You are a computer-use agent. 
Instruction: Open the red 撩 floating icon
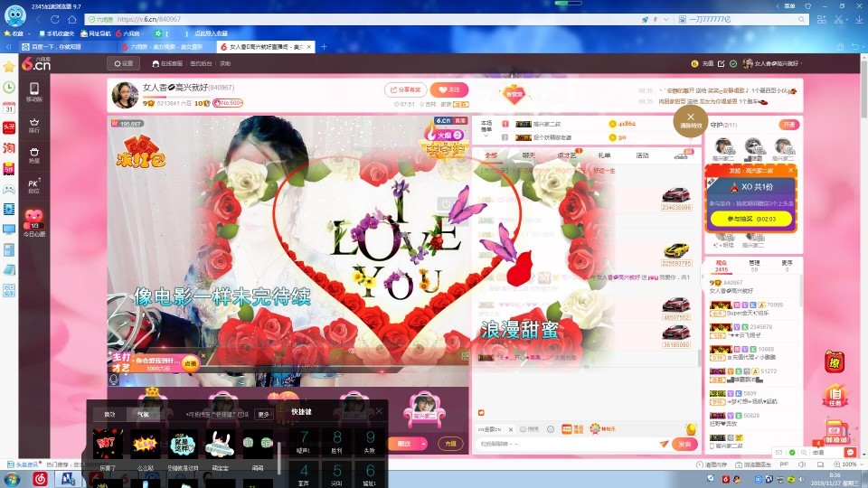click(x=835, y=362)
